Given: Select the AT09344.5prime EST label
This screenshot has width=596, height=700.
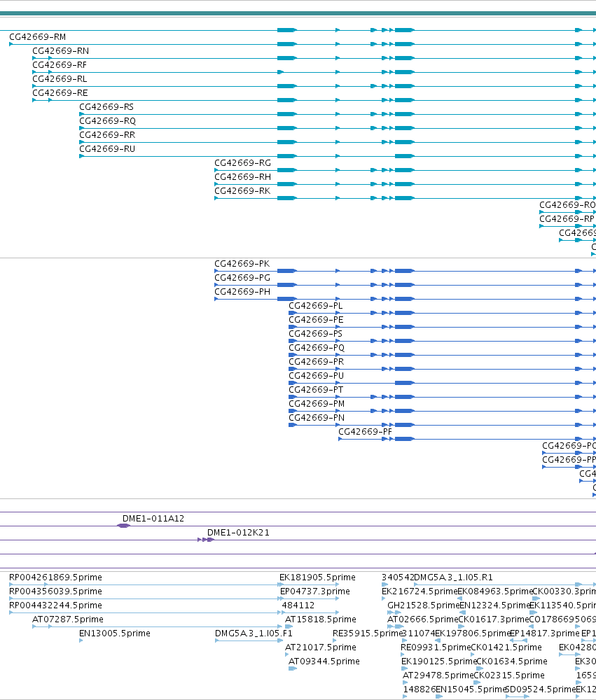Looking at the screenshot, I should click(x=324, y=661).
